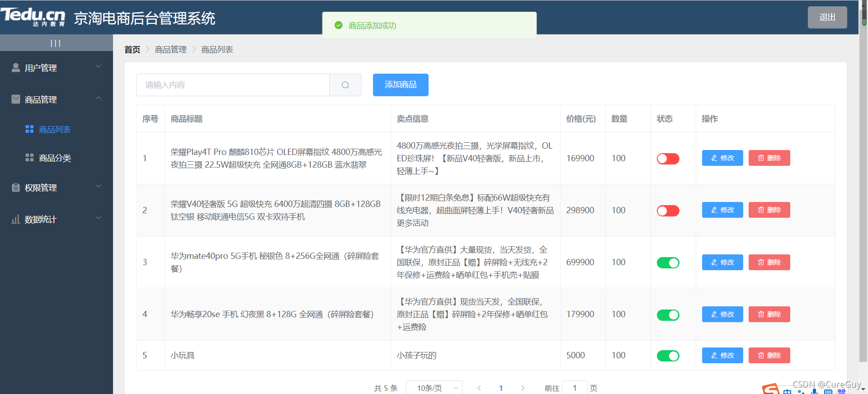Screen dimensions: 868x394
Task: Collapse the 商品管理 menu chevron
Action: click(x=99, y=98)
